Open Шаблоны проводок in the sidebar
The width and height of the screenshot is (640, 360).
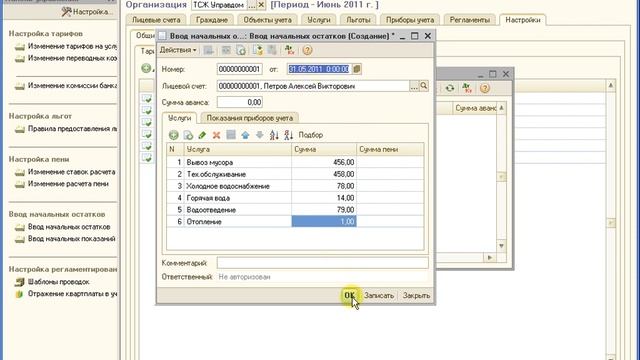point(52,282)
